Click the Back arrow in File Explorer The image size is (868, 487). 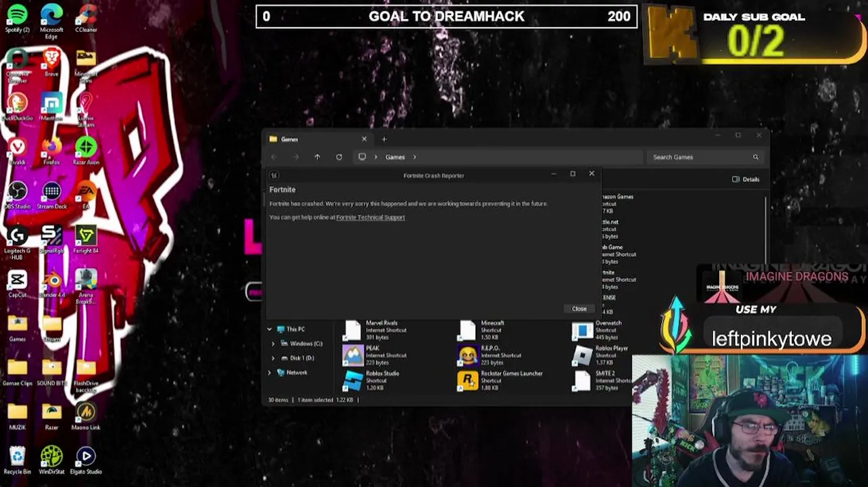pyautogui.click(x=274, y=157)
